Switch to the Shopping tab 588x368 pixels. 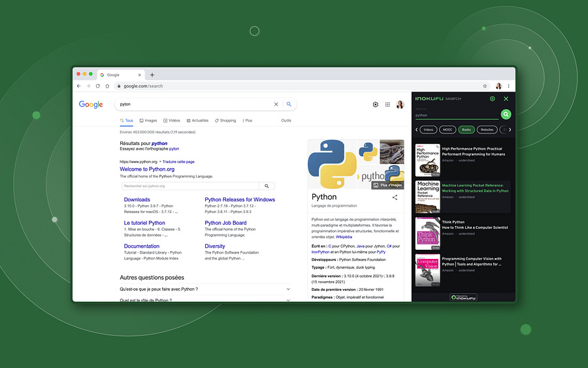225,120
